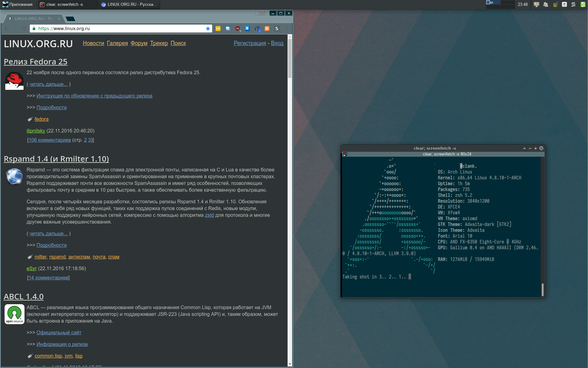Reload the linux.org.ru page

coord(24,29)
